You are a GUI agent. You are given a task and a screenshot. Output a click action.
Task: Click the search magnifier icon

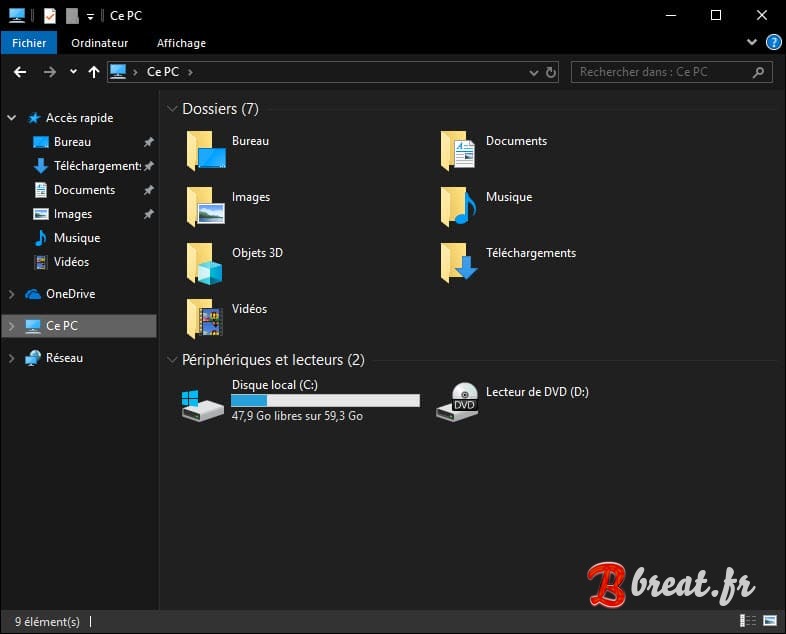coord(758,72)
